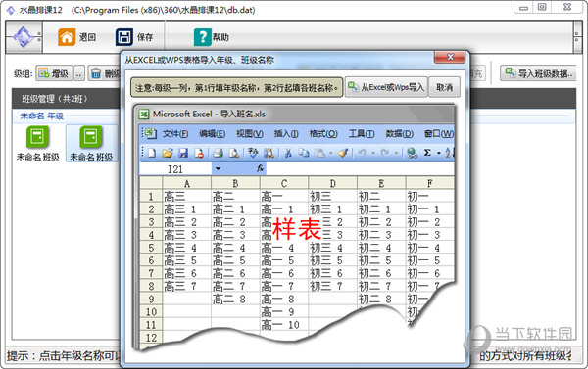Viewport: 588px width, 369px height.
Task: Click the 从Excel或Wps导入 button
Action: (386, 87)
